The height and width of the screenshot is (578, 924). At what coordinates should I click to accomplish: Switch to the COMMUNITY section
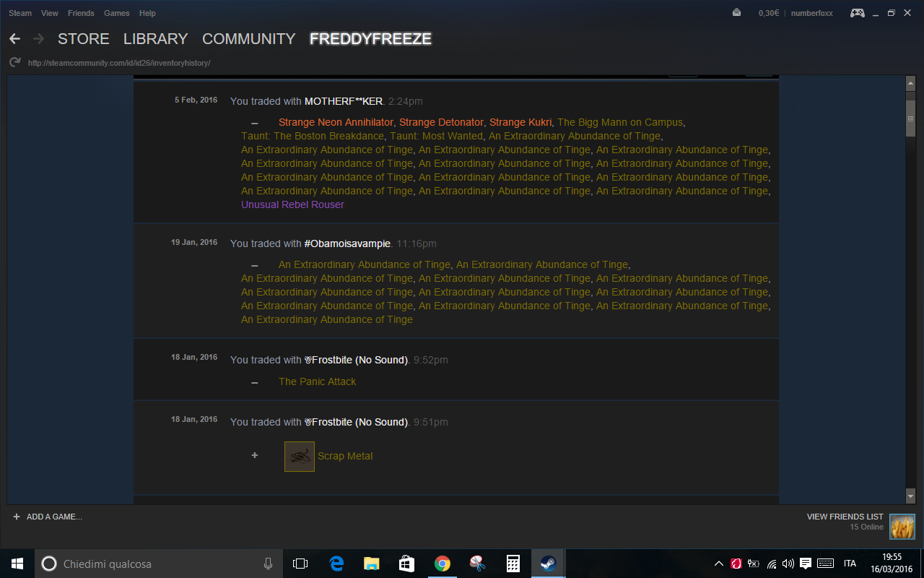(249, 39)
